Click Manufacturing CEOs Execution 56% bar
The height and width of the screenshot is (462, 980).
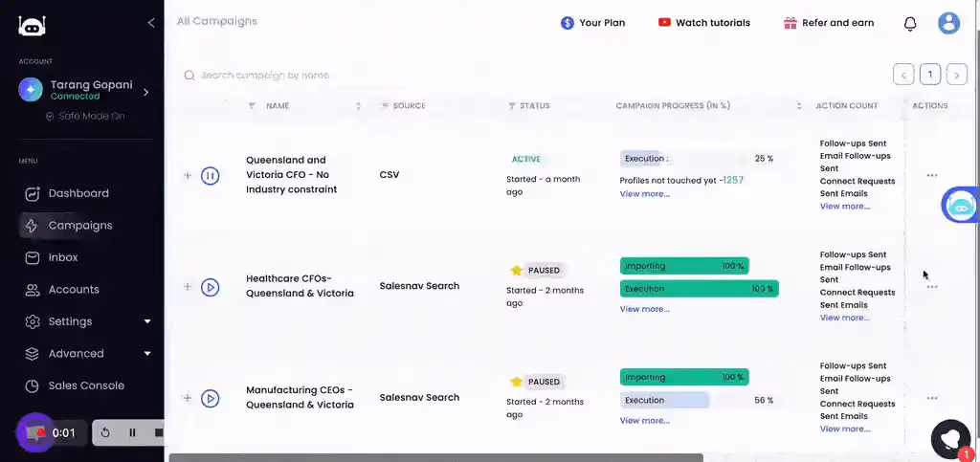pyautogui.click(x=700, y=400)
